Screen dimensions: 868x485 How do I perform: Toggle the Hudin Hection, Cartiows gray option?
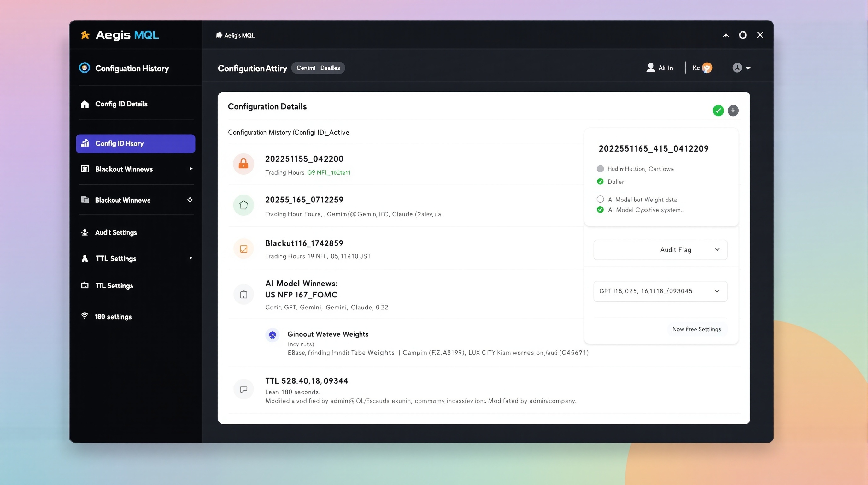(600, 169)
